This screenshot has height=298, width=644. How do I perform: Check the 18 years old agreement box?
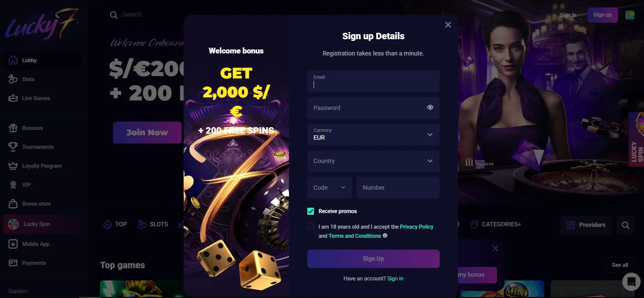tap(311, 226)
